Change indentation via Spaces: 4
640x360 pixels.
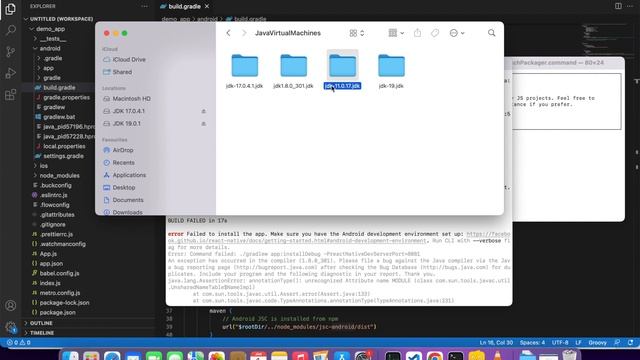click(532, 342)
